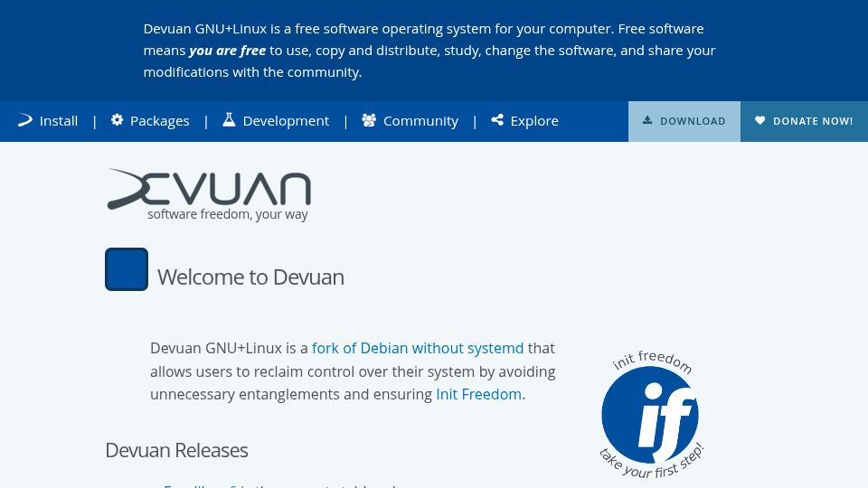Follow the 'fork of Debian without systemd' link
The height and width of the screenshot is (488, 868).
click(x=418, y=348)
